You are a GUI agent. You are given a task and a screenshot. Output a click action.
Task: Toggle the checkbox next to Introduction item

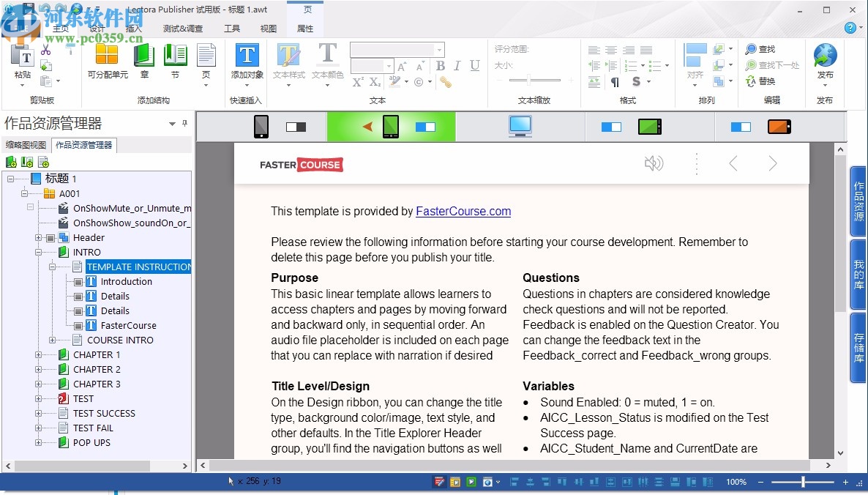pos(78,282)
